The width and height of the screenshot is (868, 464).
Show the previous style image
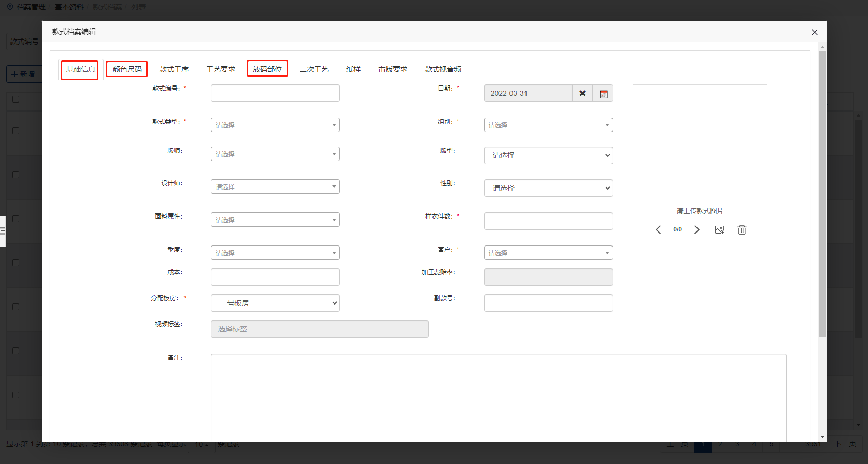[658, 229]
